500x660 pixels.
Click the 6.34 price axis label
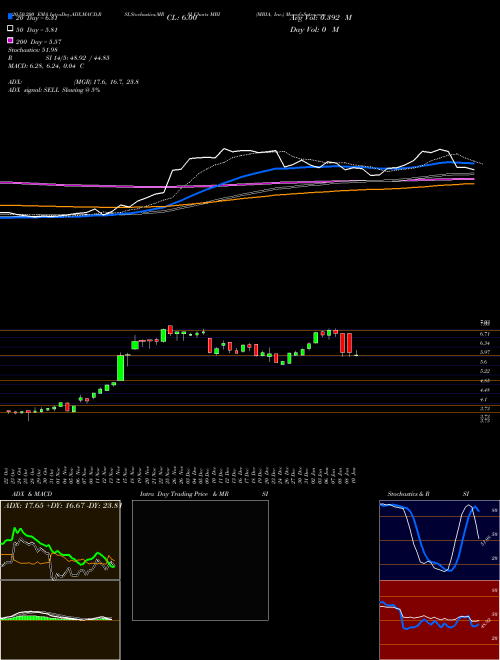(484, 343)
